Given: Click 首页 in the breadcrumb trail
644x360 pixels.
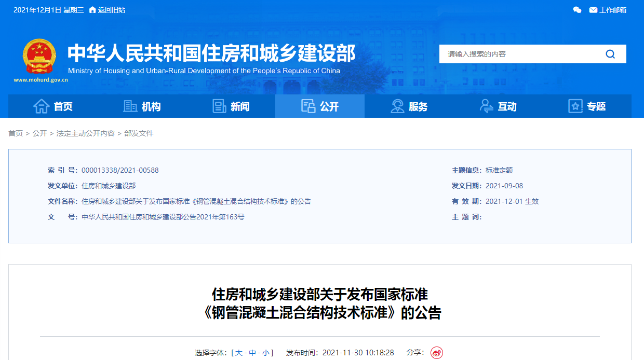Looking at the screenshot, I should [x=16, y=133].
